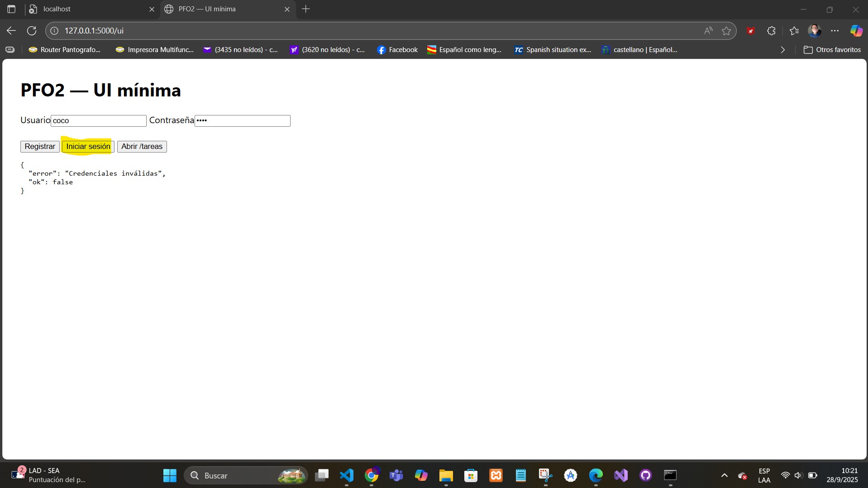Switch to the localhost tab
This screenshot has width=868, height=488.
[91, 9]
